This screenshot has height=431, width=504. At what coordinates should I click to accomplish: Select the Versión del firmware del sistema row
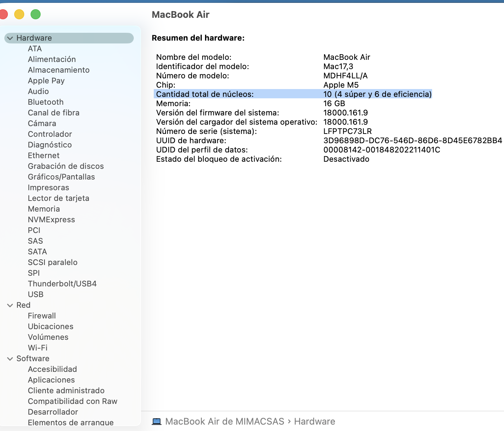[x=262, y=113]
